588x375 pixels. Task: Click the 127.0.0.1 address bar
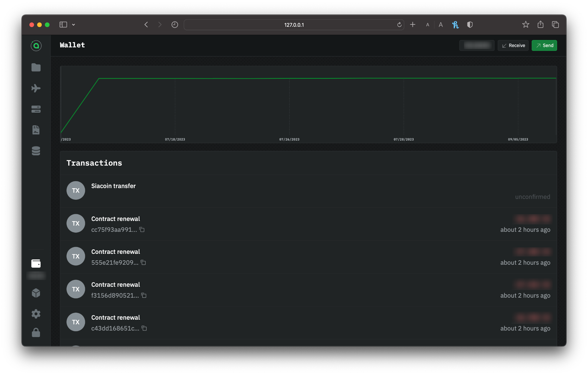[294, 25]
